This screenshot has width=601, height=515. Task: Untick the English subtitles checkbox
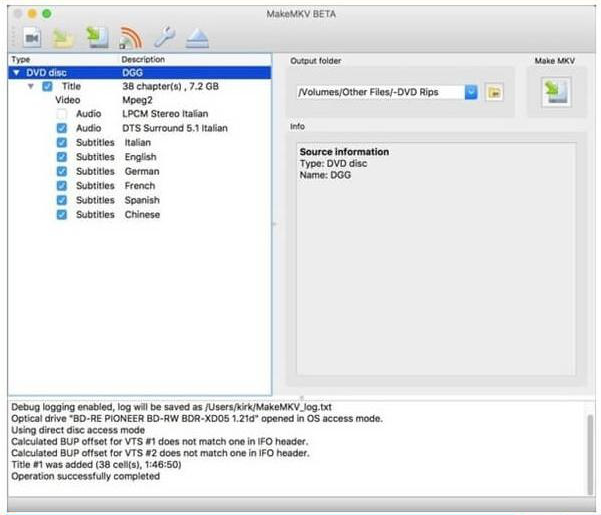point(62,157)
